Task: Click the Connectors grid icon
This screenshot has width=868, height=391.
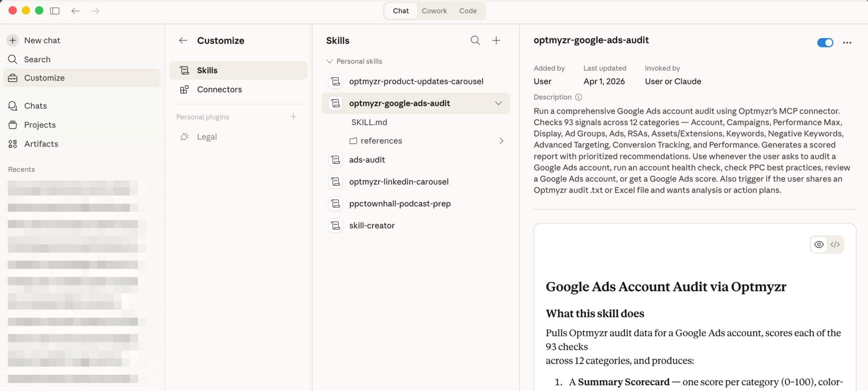Action: point(184,89)
